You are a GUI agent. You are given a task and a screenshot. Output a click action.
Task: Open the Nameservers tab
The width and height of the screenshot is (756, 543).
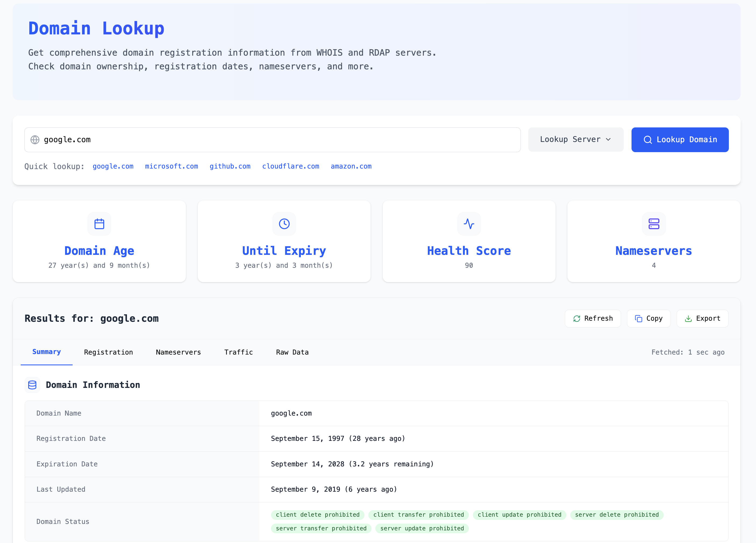(178, 352)
